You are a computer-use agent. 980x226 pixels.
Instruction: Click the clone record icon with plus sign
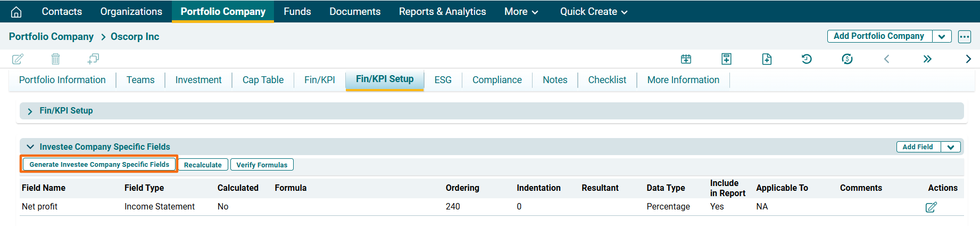(93, 59)
